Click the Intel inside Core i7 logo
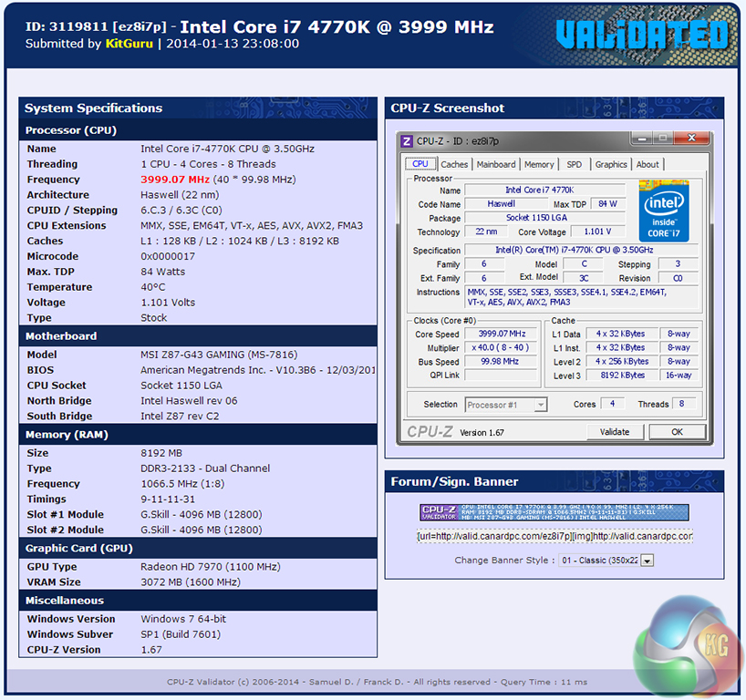Viewport: 746px width, 700px height. pyautogui.click(x=664, y=211)
